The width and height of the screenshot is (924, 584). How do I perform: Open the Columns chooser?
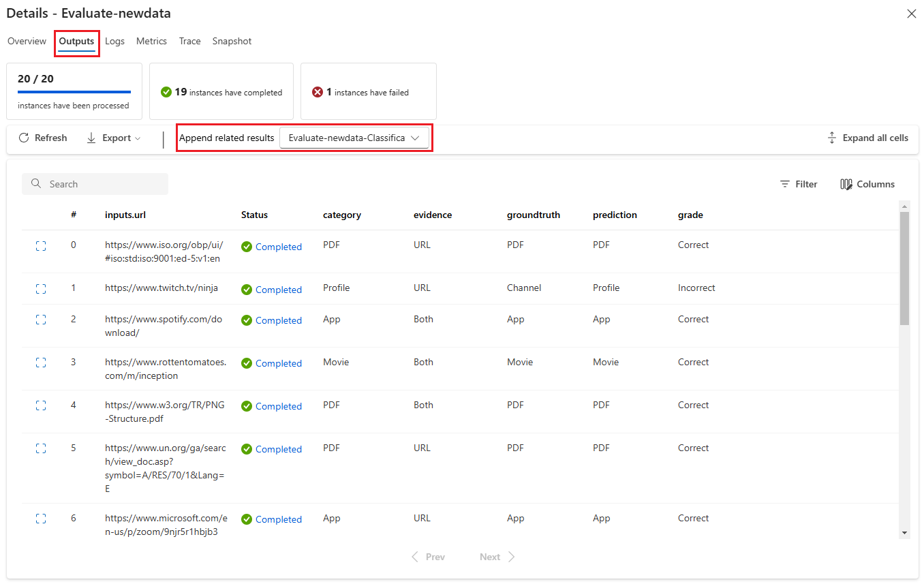(867, 184)
